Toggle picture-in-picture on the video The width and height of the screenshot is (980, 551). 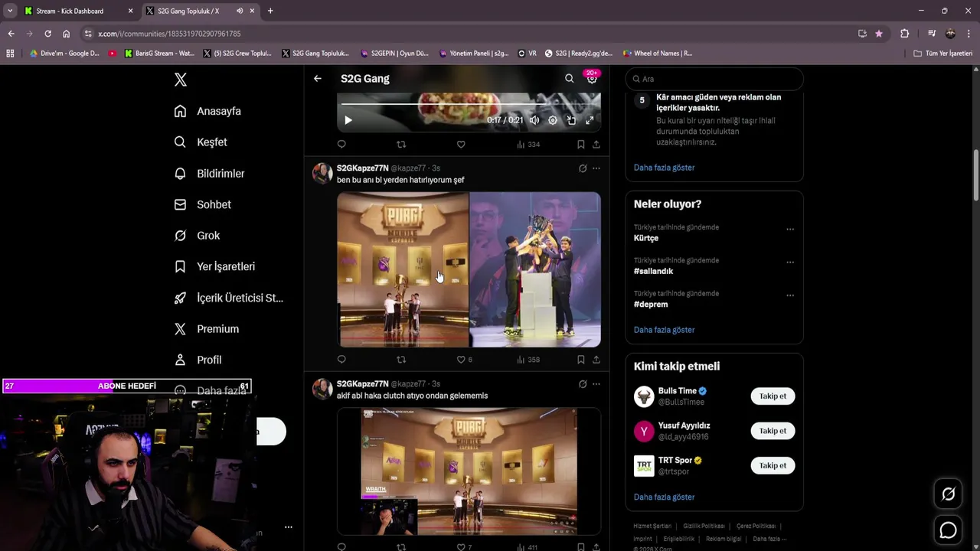tap(571, 120)
